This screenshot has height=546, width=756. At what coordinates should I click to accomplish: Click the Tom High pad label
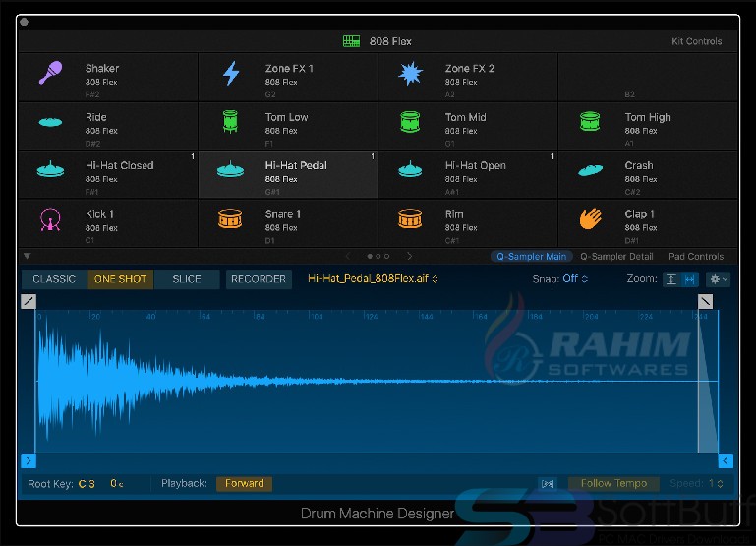[648, 117]
